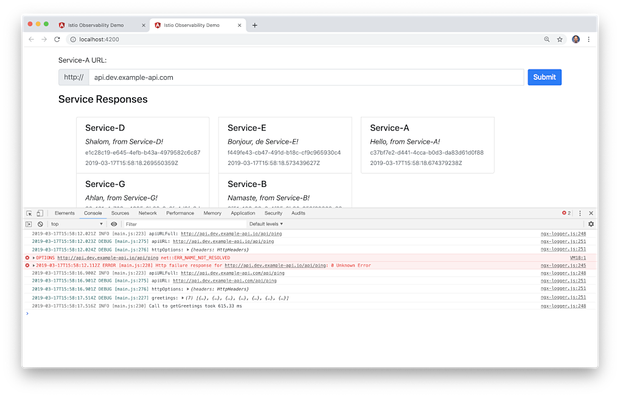Screen dimensions: 620x397
Task: Switch to the Performance tab
Action: (x=180, y=213)
